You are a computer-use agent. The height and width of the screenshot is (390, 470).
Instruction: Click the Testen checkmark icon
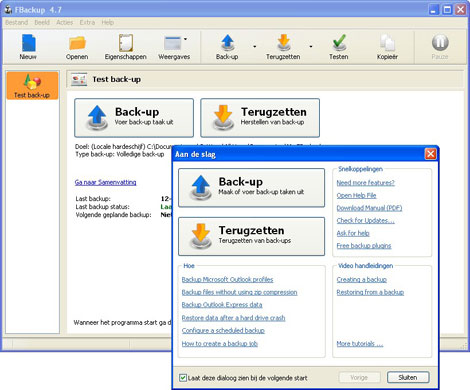coord(339,43)
